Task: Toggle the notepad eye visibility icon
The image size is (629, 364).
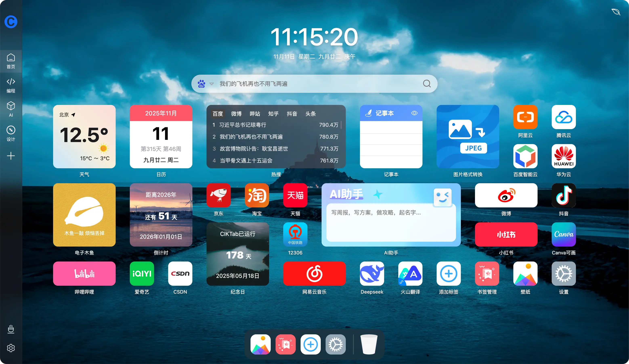Action: tap(414, 113)
